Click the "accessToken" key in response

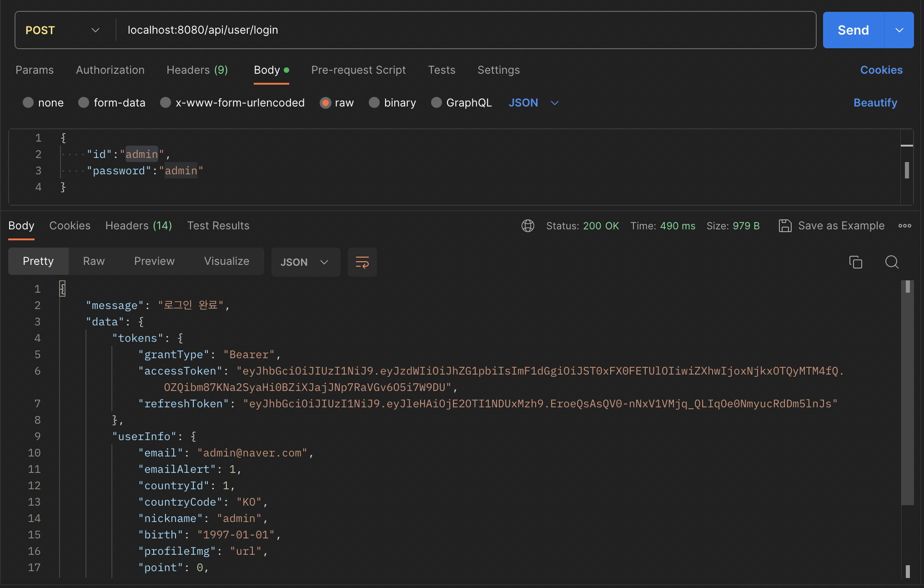[x=180, y=371]
